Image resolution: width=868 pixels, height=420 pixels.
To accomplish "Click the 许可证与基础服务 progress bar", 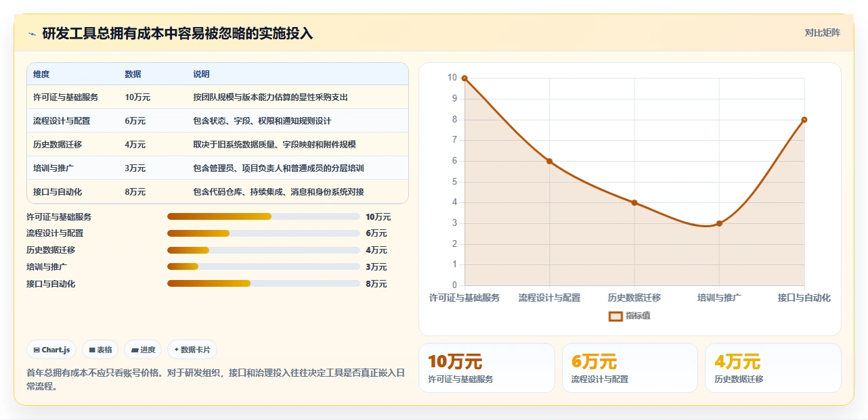I will click(x=263, y=216).
